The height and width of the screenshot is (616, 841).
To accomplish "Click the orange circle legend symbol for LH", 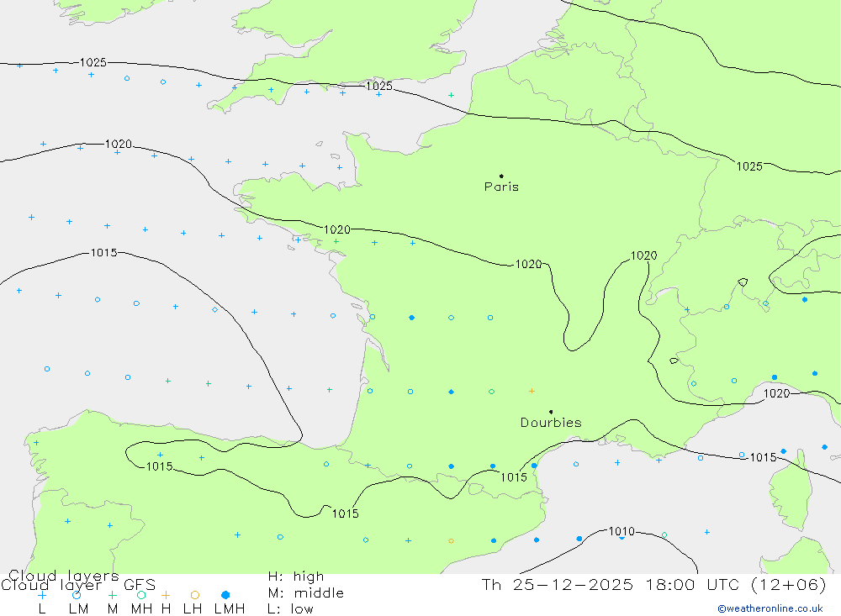I will click(195, 595).
